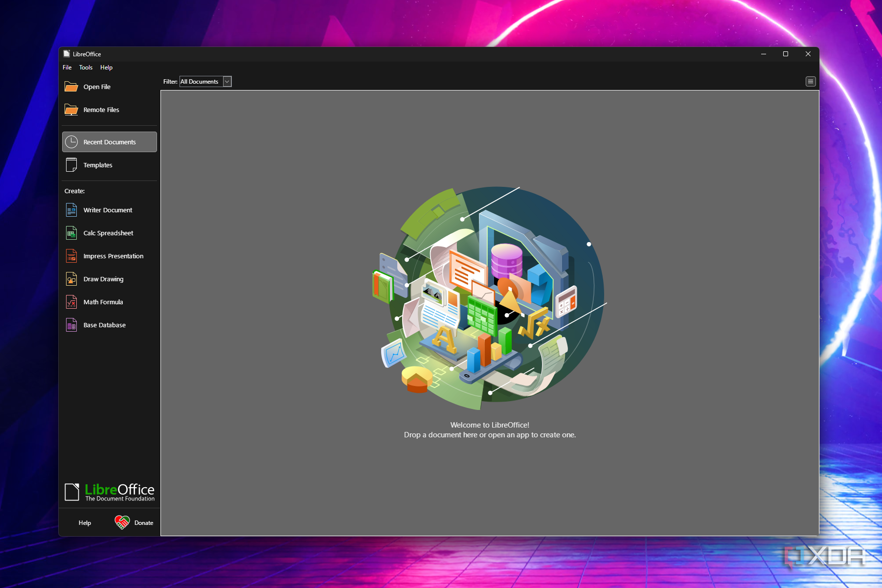Open the File menu
Image resolution: width=882 pixels, height=588 pixels.
point(67,68)
